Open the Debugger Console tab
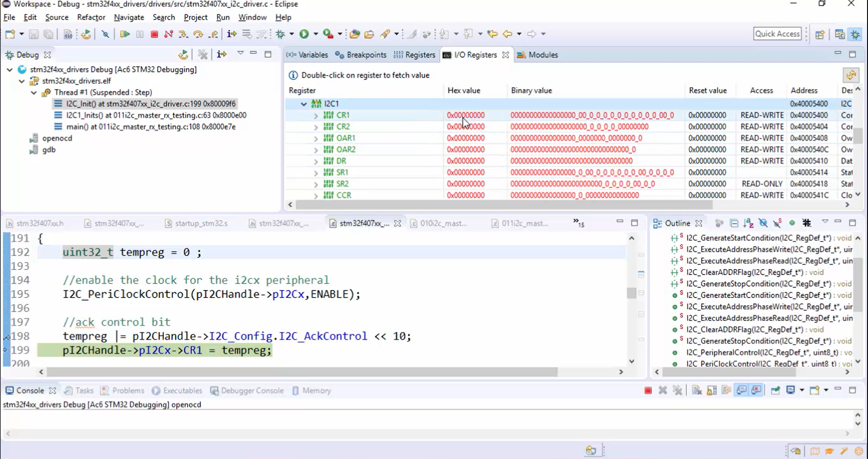 click(247, 391)
